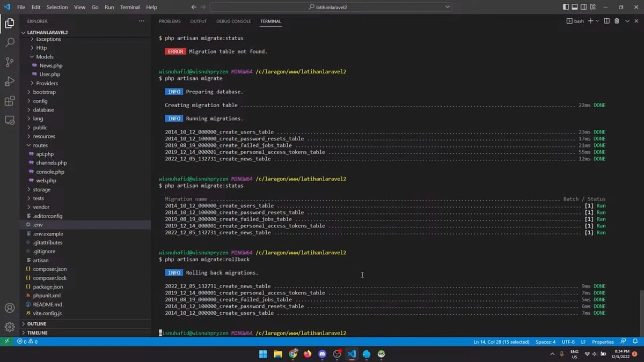Open launch profile dropdown next to plus
The image size is (644, 362).
[x=597, y=21]
